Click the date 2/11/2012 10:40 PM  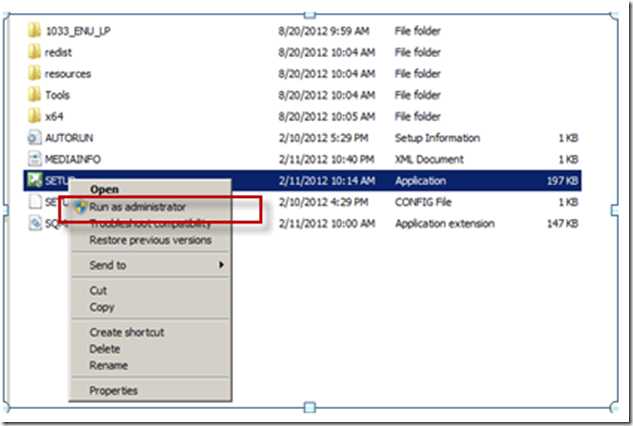327,159
